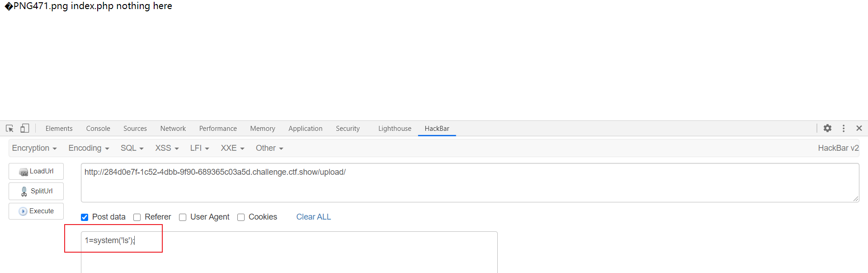Switch to the Lighthouse tab
The height and width of the screenshot is (273, 868).
(x=395, y=129)
